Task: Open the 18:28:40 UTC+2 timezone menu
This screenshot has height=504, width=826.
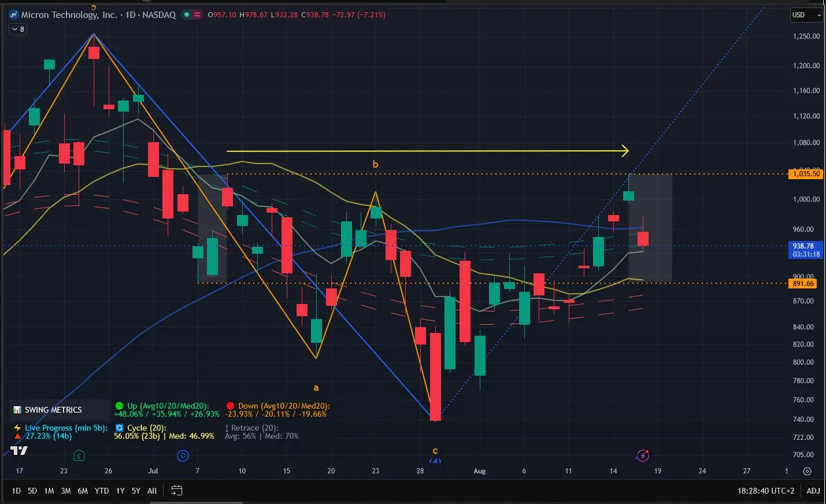Action: point(766,491)
